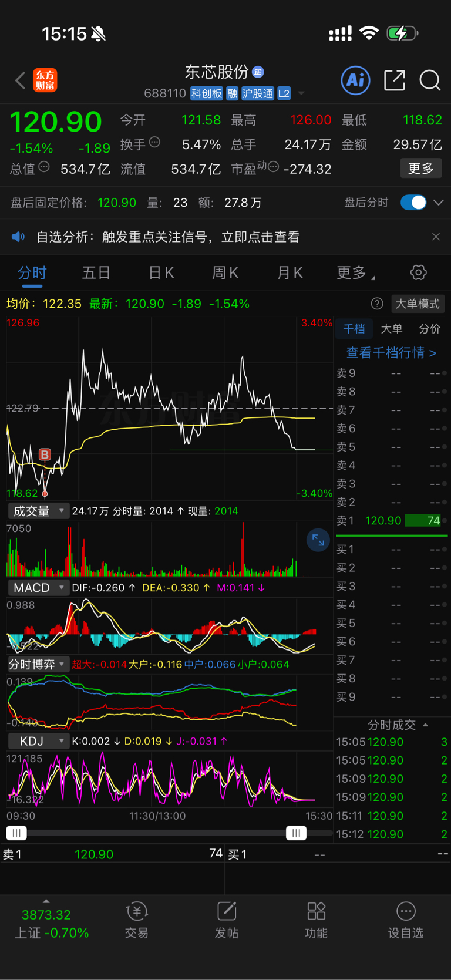
Task: Tap the L2 level tag
Action: (284, 93)
